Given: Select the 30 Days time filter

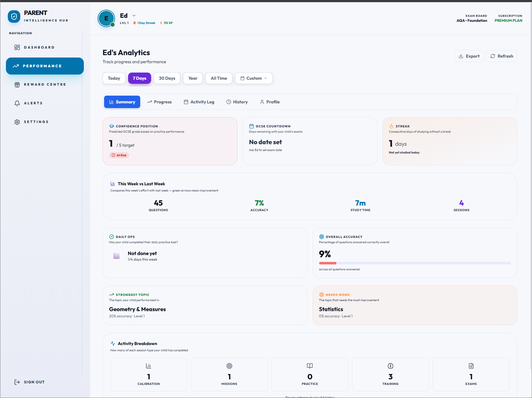Looking at the screenshot, I should pos(167,78).
